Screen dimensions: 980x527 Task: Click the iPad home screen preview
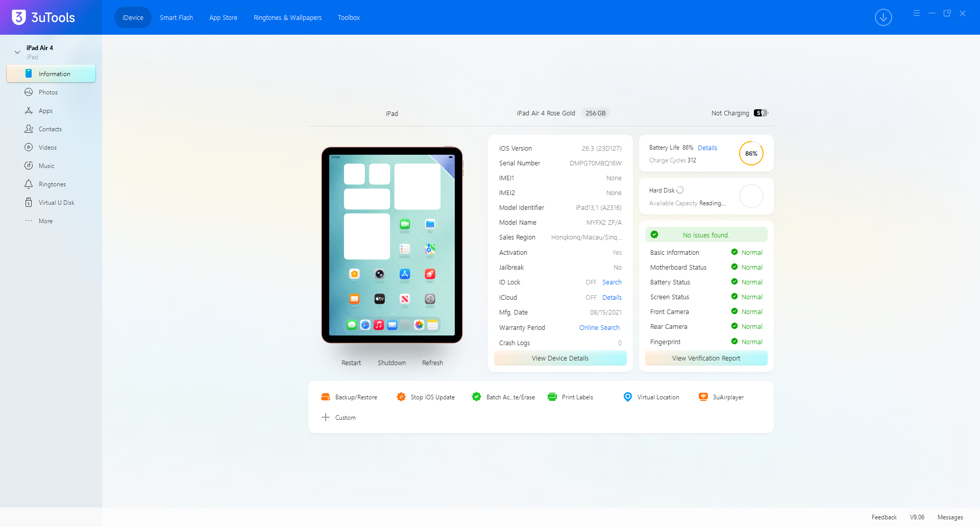392,245
